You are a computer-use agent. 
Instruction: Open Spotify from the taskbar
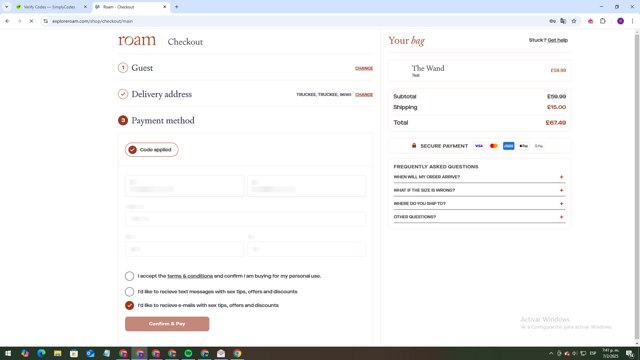click(188, 353)
